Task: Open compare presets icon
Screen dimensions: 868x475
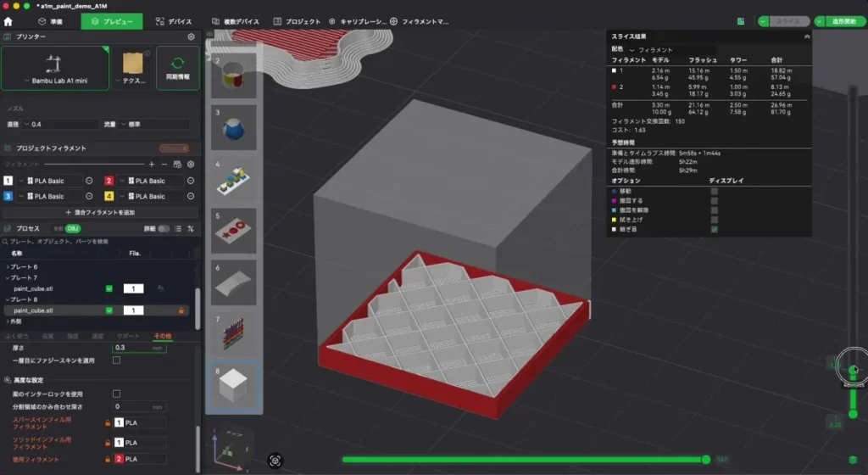Action: [191, 229]
